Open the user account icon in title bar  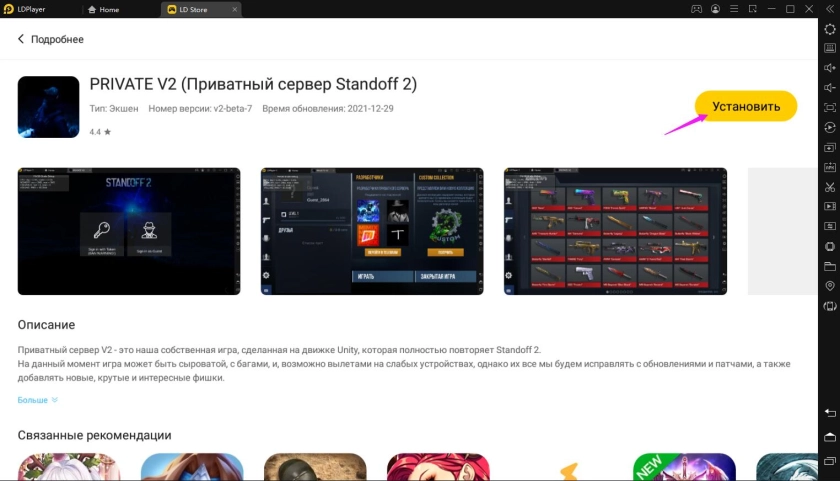[x=715, y=9]
